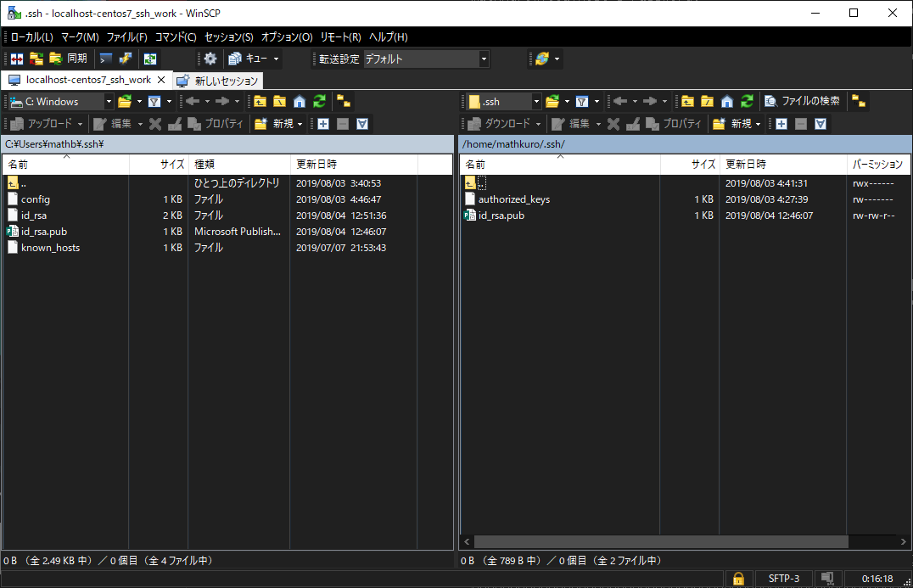Sort local files by 更新日時 column
Viewport: 913px width, 588px height.
(x=354, y=164)
